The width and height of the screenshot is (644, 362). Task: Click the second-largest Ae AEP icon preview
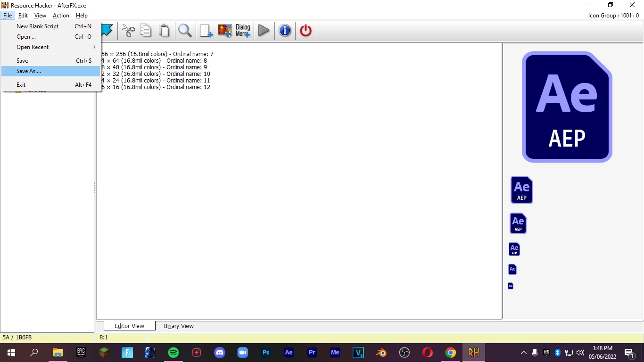[x=522, y=190]
